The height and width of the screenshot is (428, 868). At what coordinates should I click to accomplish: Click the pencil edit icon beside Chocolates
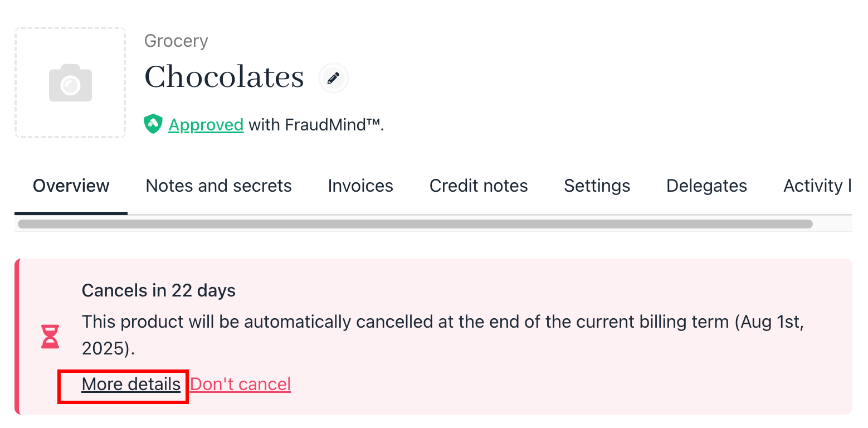(x=334, y=78)
